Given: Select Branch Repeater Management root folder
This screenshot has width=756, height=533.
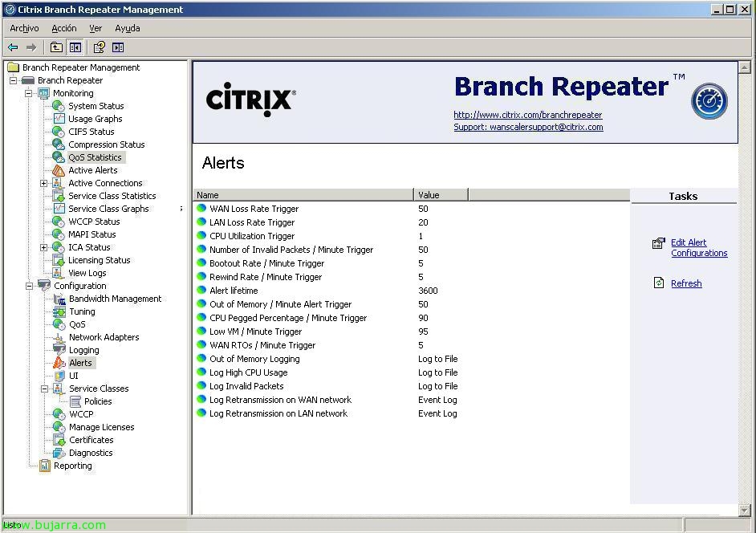Looking at the screenshot, I should [x=81, y=67].
